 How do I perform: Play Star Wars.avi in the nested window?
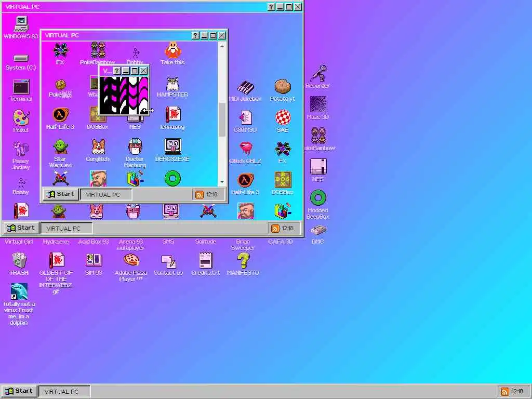60,147
